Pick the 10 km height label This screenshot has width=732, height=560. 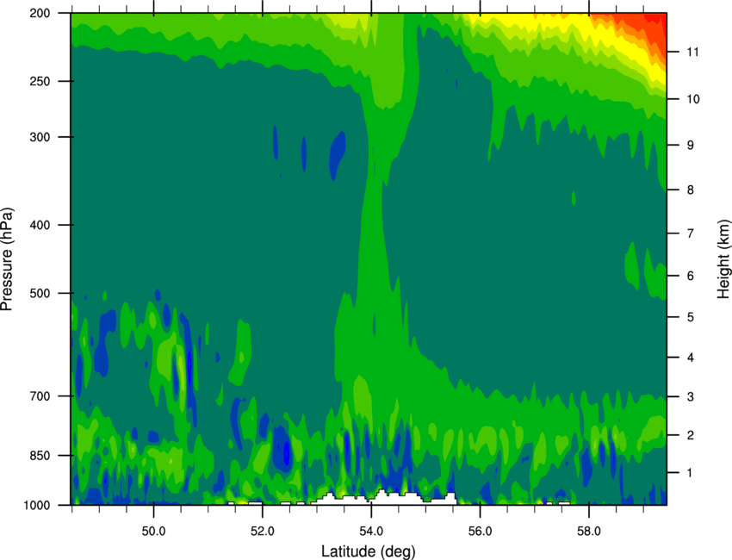tap(693, 99)
